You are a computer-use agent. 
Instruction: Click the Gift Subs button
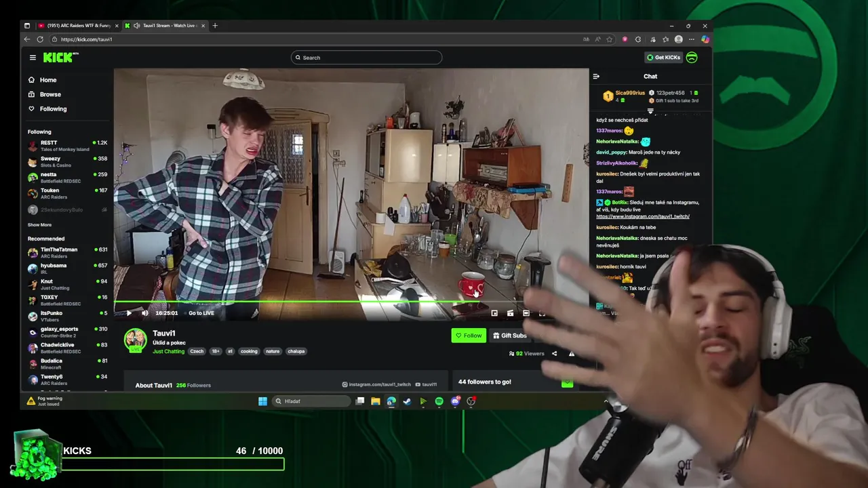pos(510,335)
